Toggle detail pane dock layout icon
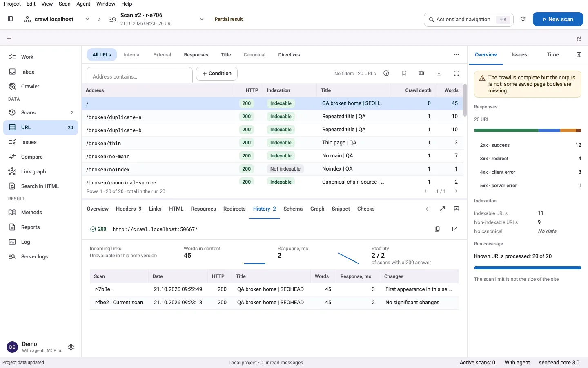 coord(457,209)
